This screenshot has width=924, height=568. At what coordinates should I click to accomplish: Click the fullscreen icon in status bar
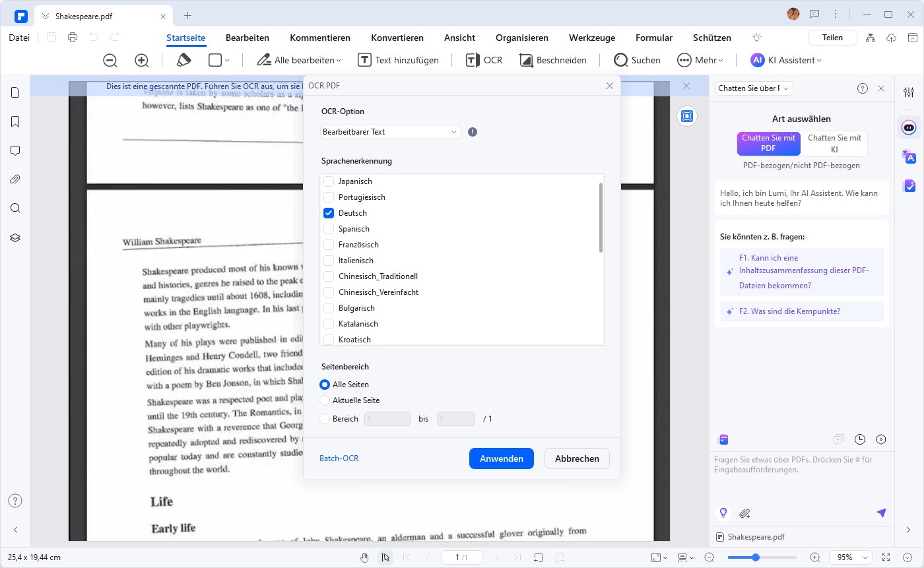[886, 557]
